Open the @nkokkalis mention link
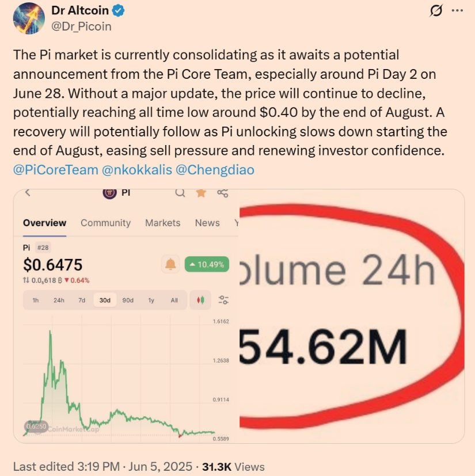The height and width of the screenshot is (476, 475). coord(137,170)
